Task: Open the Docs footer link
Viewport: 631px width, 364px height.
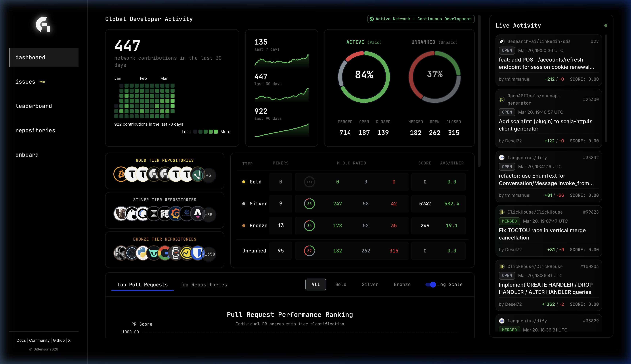Action: pyautogui.click(x=21, y=340)
